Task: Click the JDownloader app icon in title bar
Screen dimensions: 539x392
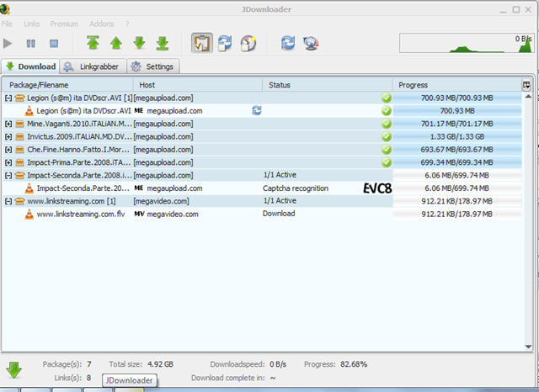Action: (4, 9)
